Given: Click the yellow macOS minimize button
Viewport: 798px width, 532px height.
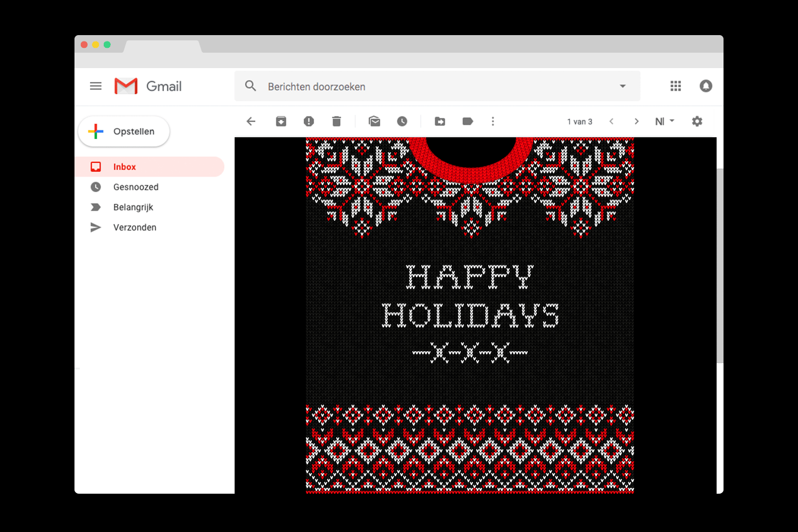Looking at the screenshot, I should click(x=96, y=45).
